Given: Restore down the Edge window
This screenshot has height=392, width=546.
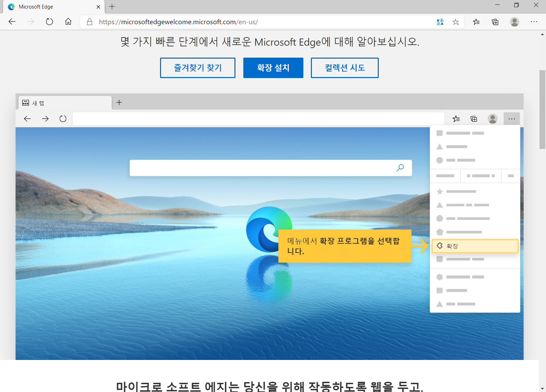Looking at the screenshot, I should (516, 5).
